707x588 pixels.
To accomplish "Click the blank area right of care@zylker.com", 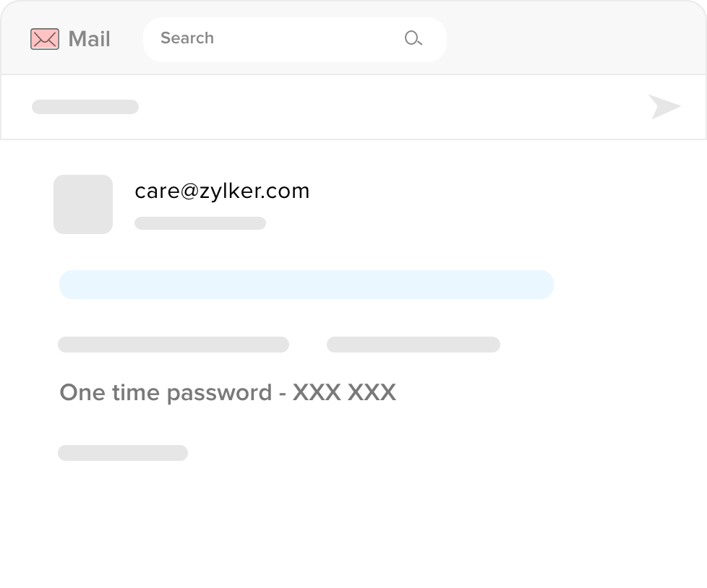I will click(x=492, y=192).
